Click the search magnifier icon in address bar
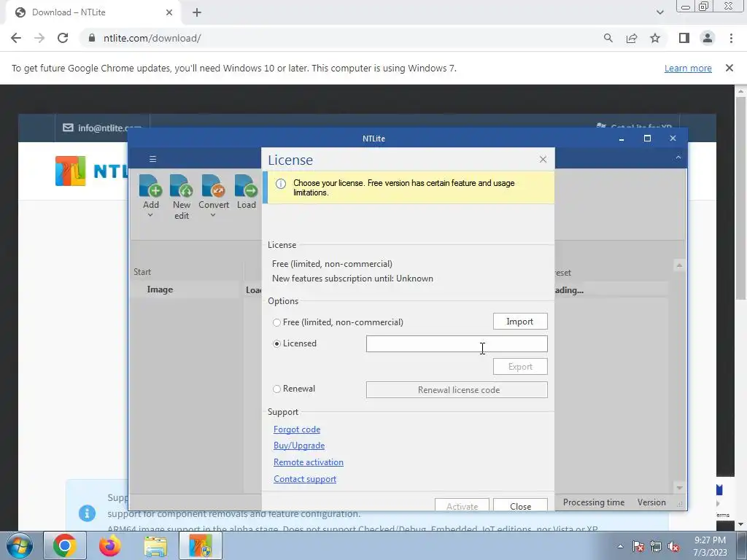 click(608, 38)
